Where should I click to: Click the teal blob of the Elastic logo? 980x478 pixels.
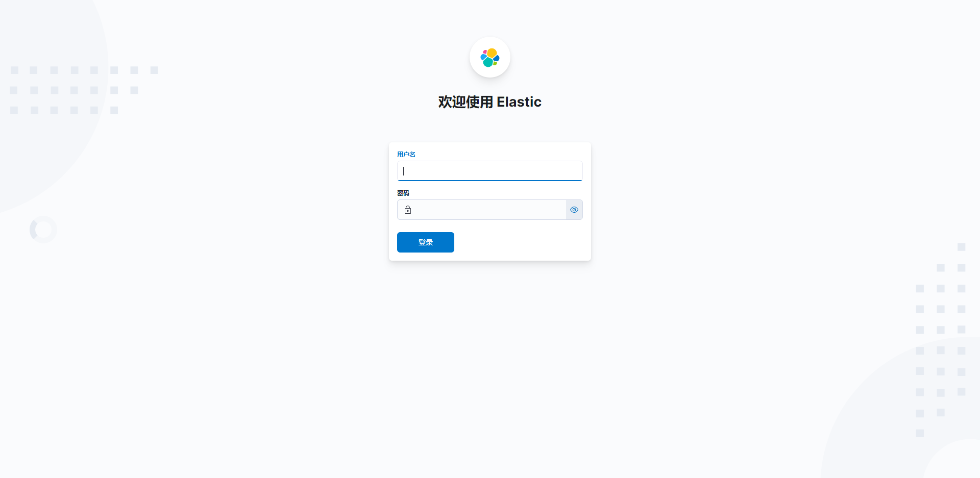[x=488, y=62]
